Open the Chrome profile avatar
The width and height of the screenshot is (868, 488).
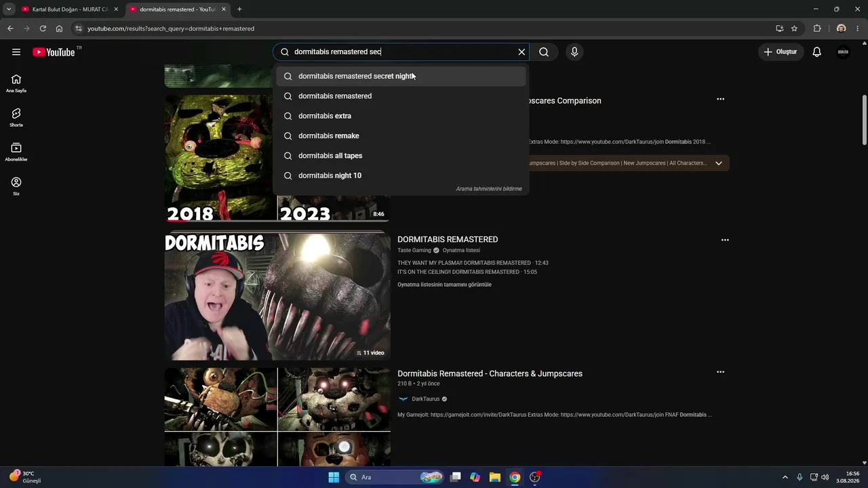(841, 28)
